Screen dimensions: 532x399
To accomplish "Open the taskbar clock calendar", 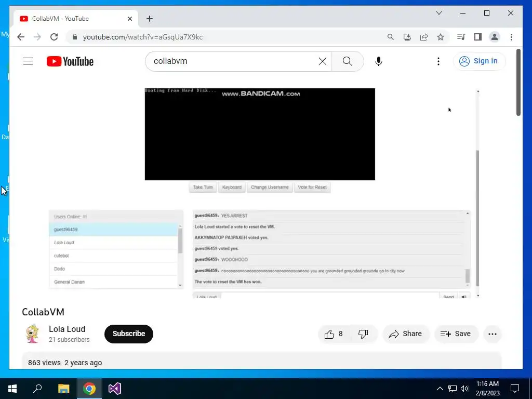I will click(x=487, y=389).
